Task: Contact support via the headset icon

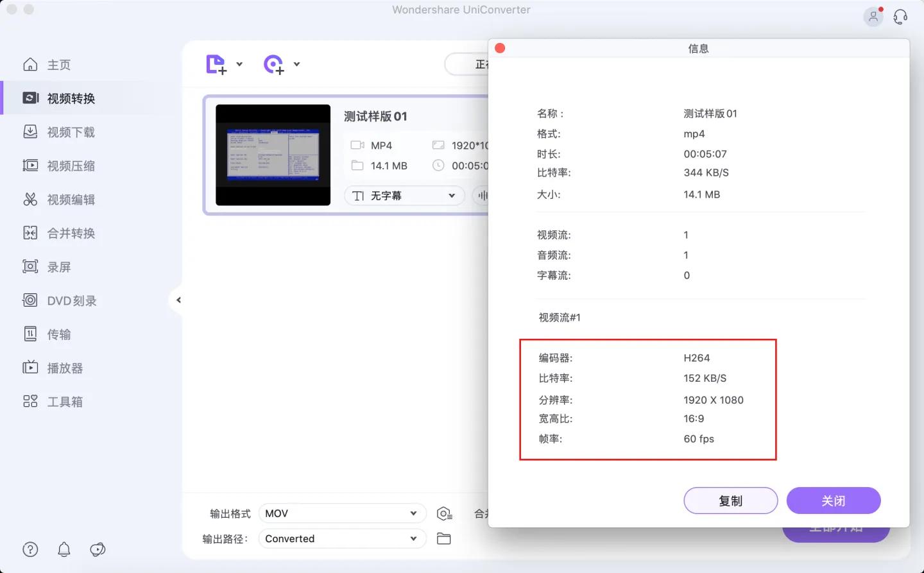Action: point(900,17)
